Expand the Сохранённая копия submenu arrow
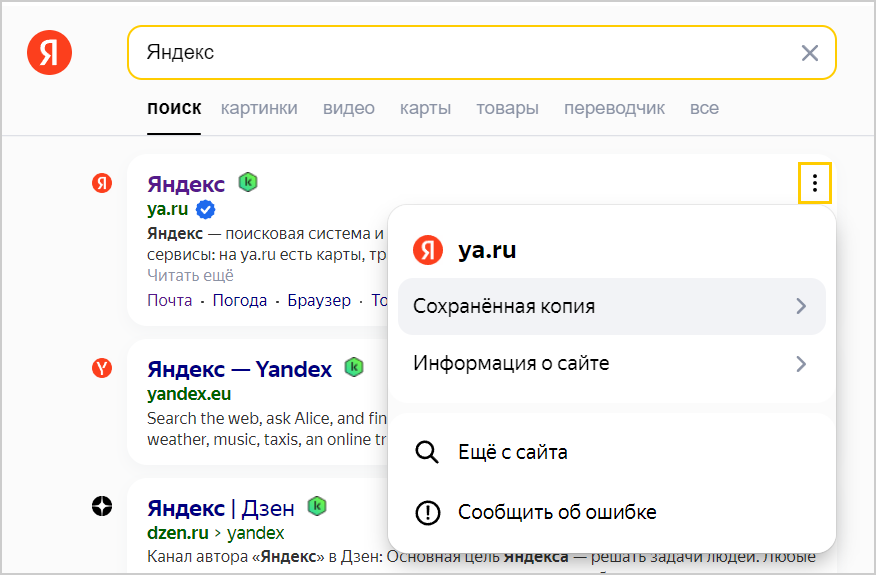876x575 pixels. pos(800,306)
